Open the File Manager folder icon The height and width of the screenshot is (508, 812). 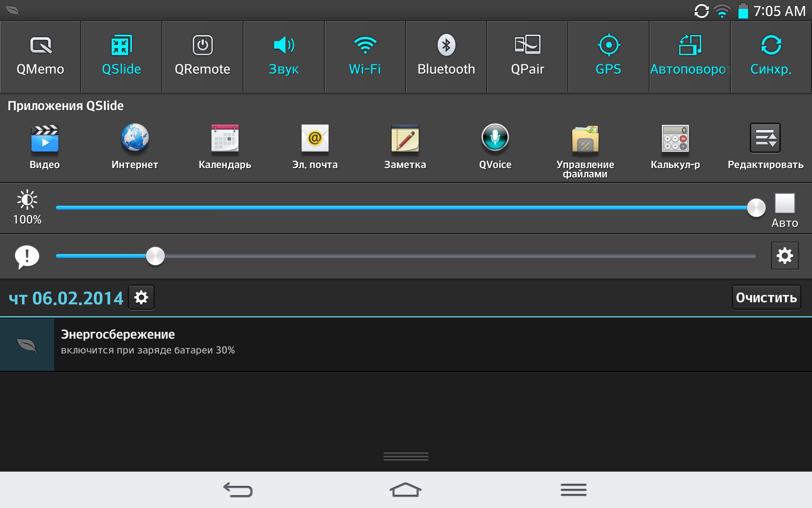(585, 139)
